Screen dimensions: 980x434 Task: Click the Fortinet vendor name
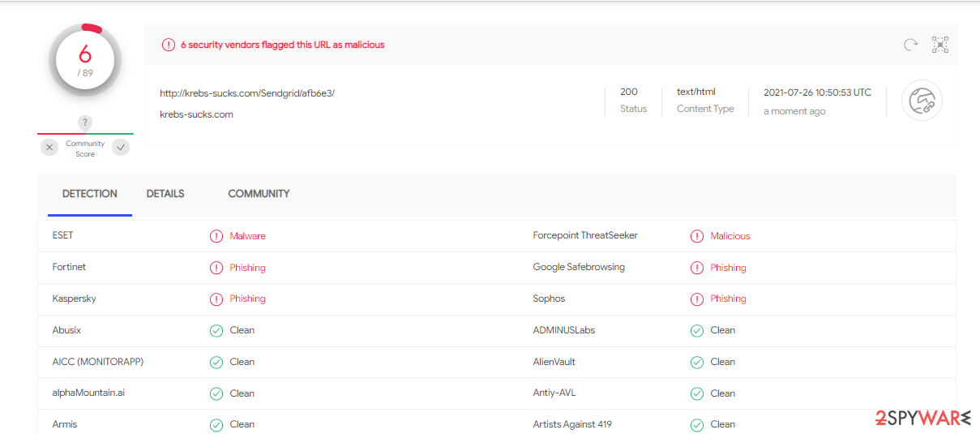point(69,267)
